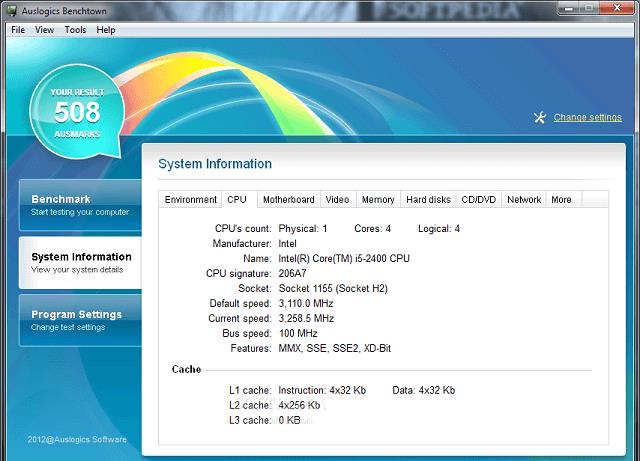This screenshot has height=461, width=640.
Task: Switch to the Hard disks tab
Action: tap(428, 200)
